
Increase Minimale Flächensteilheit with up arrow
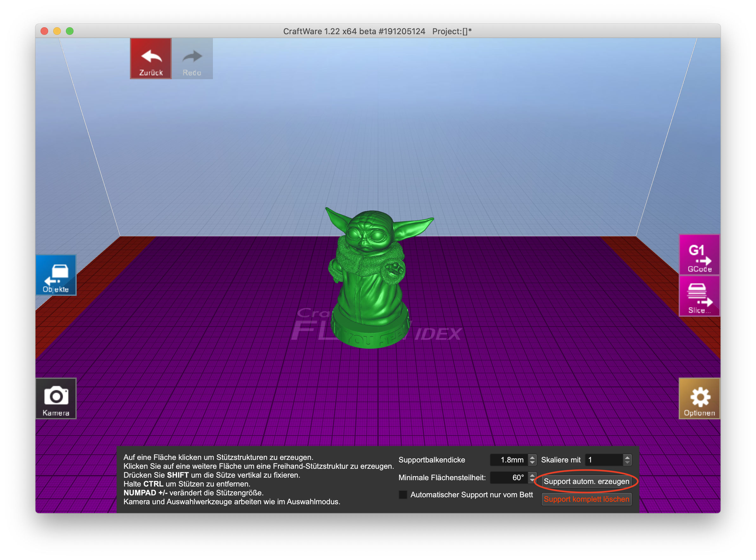[532, 474]
